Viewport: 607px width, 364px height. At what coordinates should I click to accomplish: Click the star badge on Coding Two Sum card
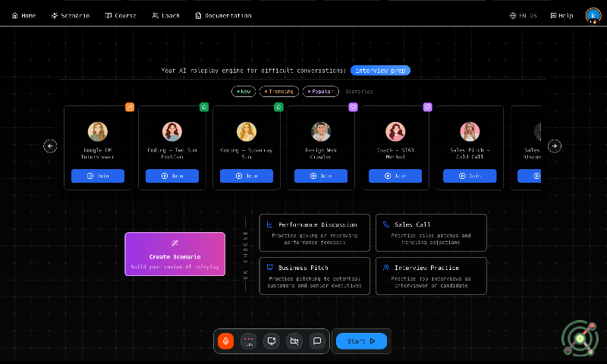[x=204, y=107]
